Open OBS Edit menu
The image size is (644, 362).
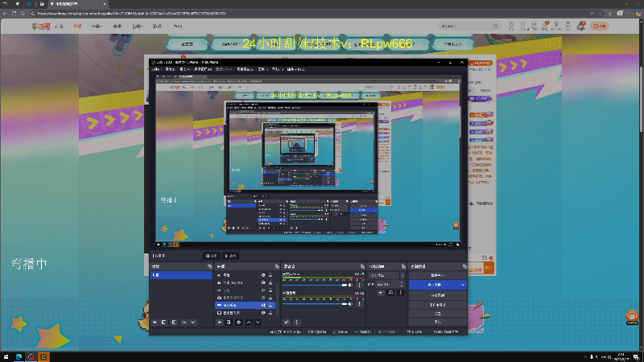170,69
